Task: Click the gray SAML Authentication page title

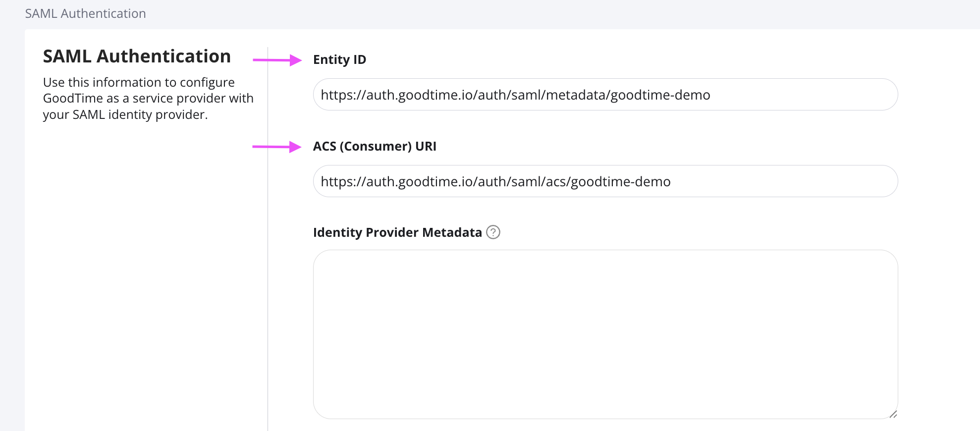Action: point(85,13)
